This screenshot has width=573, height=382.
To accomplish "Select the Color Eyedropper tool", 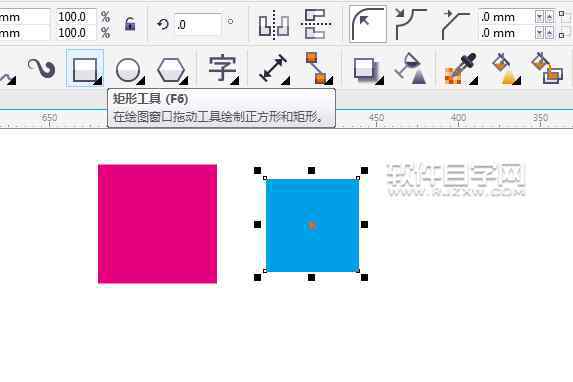I will pyautogui.click(x=460, y=69).
